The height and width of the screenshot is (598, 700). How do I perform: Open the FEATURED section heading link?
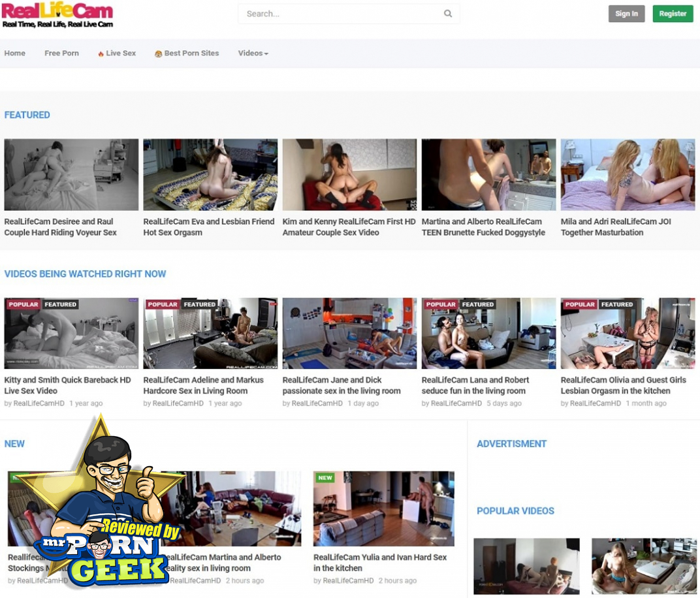tap(27, 115)
